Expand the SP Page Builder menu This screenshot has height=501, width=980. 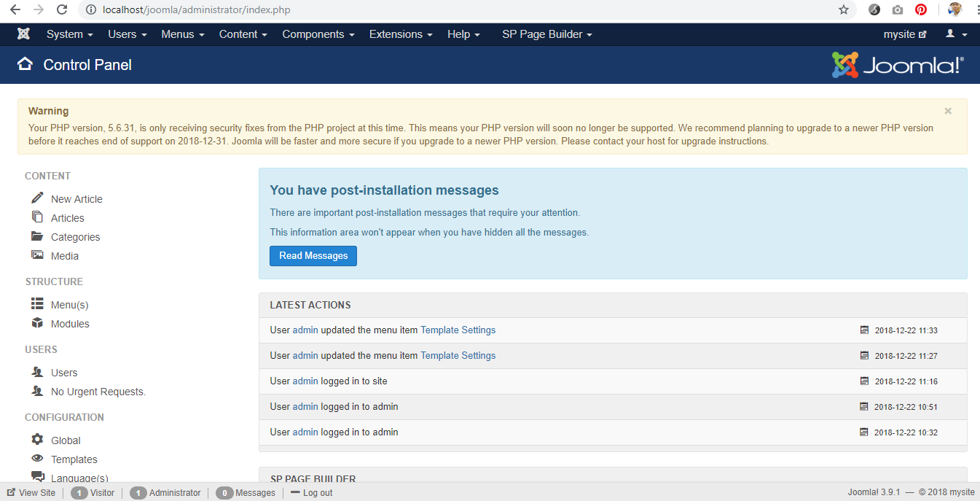[546, 34]
